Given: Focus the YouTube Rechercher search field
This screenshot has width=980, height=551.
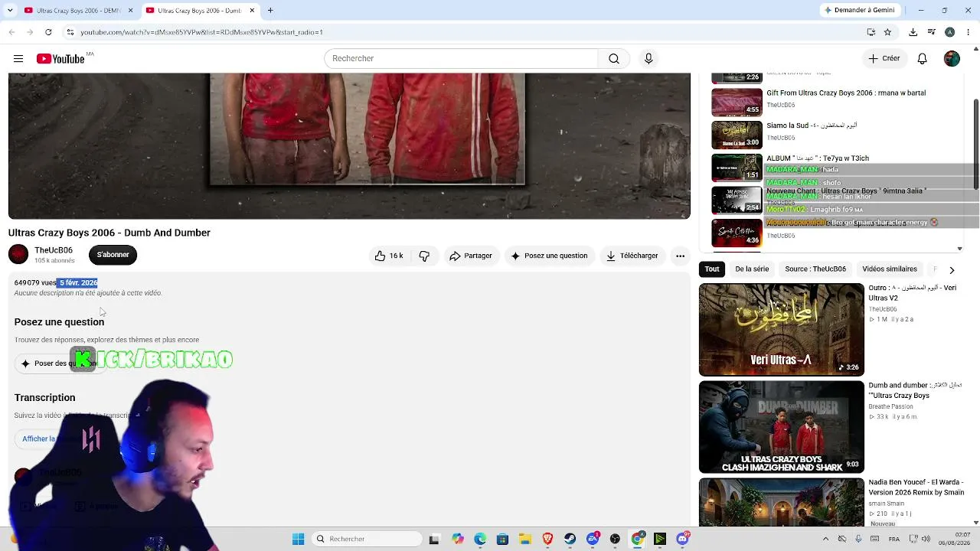Looking at the screenshot, I should pos(461,59).
